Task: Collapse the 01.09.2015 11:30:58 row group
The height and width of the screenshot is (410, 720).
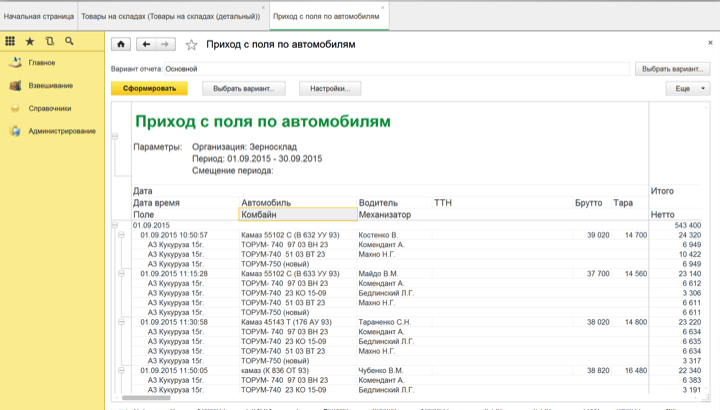Action: coord(122,322)
